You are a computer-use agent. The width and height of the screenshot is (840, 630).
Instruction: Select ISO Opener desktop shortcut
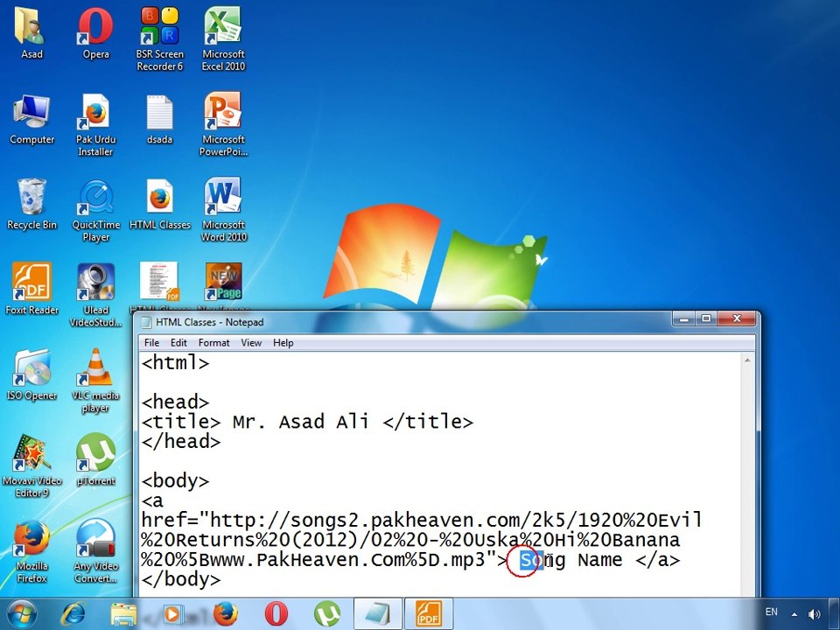click(x=31, y=367)
